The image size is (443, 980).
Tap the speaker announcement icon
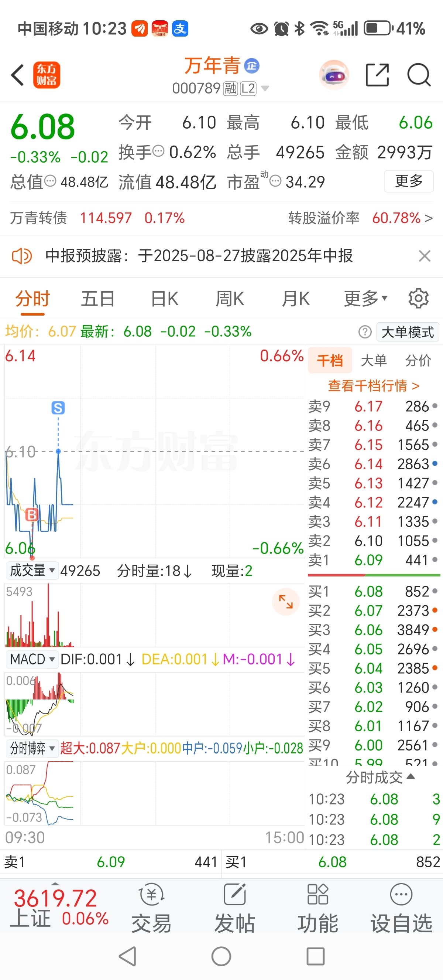tap(22, 256)
